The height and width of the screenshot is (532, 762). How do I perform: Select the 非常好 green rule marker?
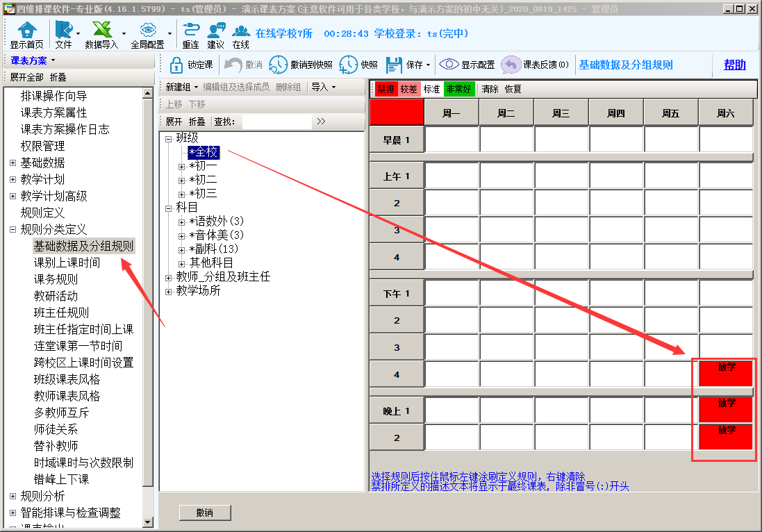(458, 89)
